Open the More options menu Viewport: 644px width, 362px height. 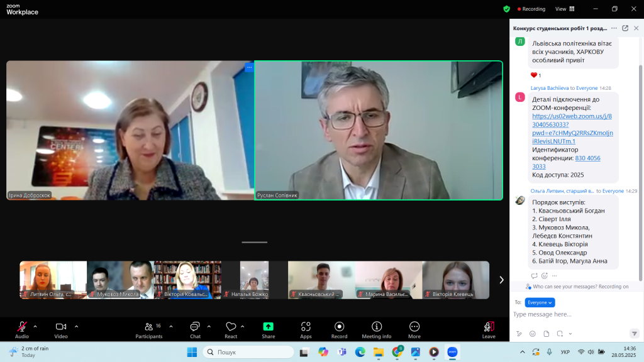[414, 327]
